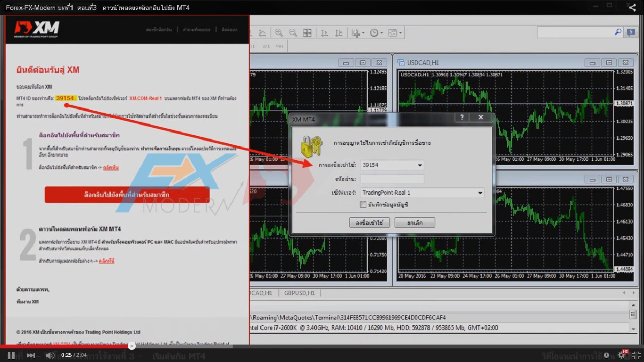Image resolution: width=644 pixels, height=362 pixels.
Task: Open สมาชิกล็อกอิน link in XM header
Action: [159, 30]
